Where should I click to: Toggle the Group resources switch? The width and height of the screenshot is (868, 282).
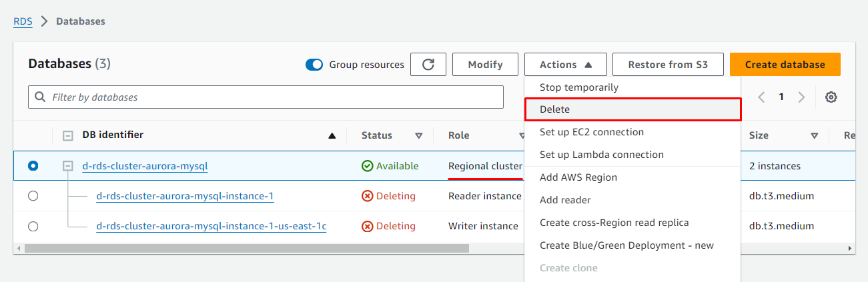click(314, 65)
